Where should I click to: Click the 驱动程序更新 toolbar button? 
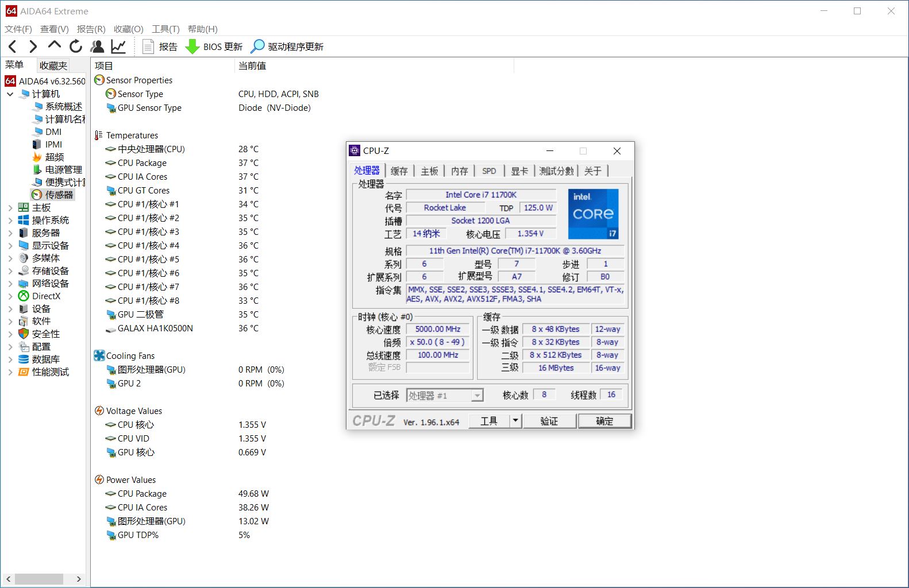(287, 47)
